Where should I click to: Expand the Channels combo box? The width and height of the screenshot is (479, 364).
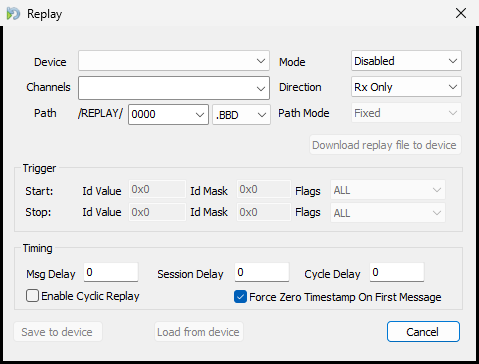pos(174,88)
